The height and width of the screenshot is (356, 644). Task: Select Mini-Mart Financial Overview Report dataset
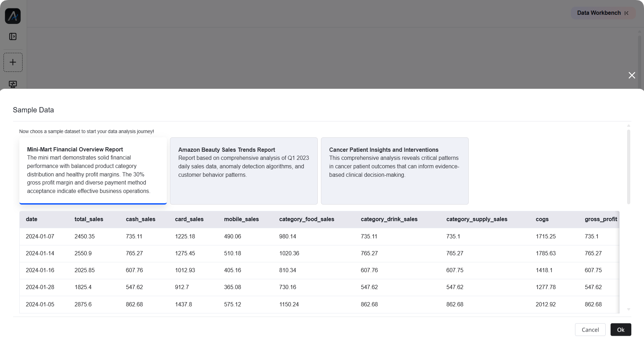[x=93, y=170]
